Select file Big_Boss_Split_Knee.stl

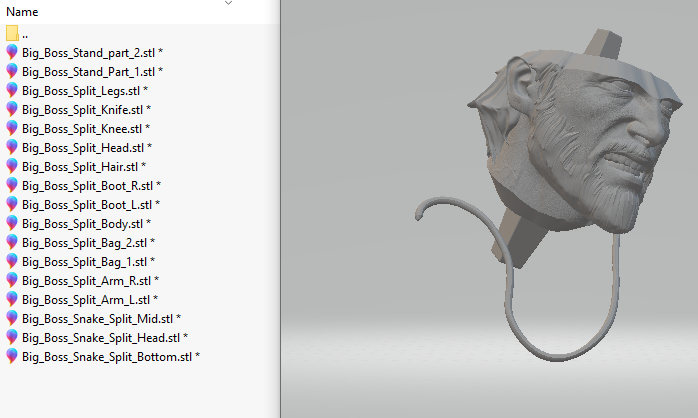tap(86, 129)
